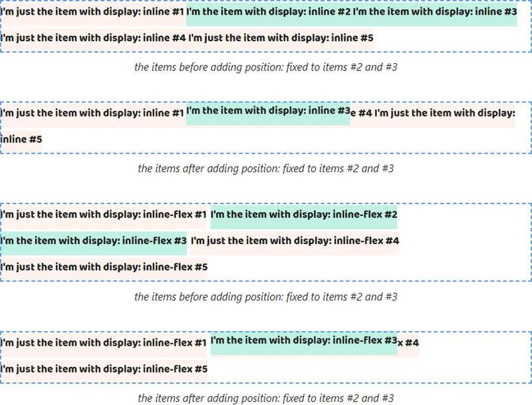Click caption after adding fixed below second box
532x405 pixels.
(x=265, y=168)
